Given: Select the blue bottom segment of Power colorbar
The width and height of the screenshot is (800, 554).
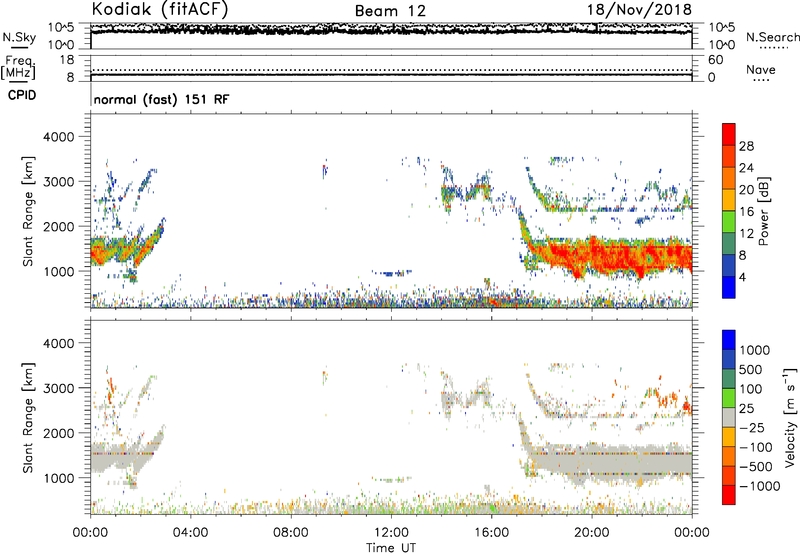Looking at the screenshot, I should 730,287.
